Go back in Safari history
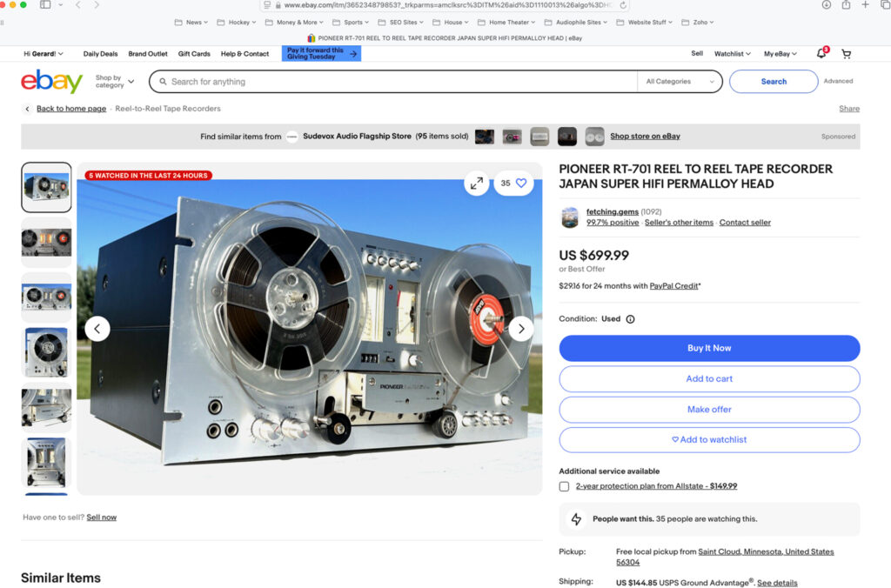 click(77, 5)
